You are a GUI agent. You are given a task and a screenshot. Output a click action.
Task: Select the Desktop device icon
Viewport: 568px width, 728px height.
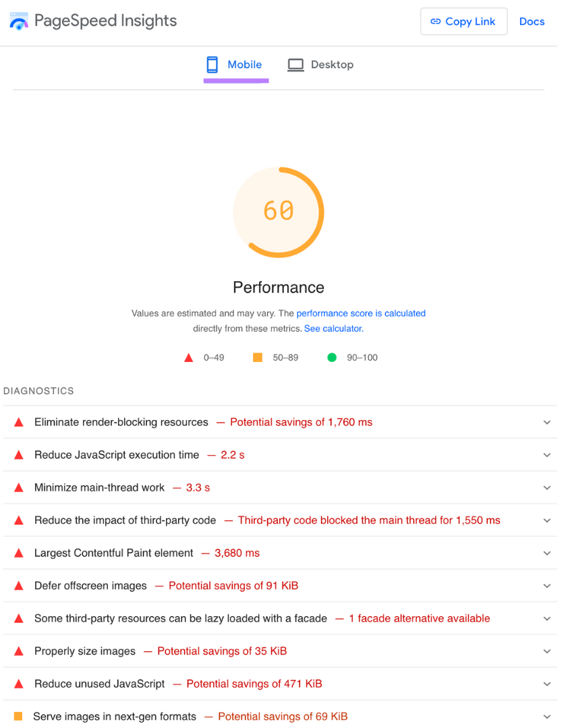pyautogui.click(x=295, y=64)
